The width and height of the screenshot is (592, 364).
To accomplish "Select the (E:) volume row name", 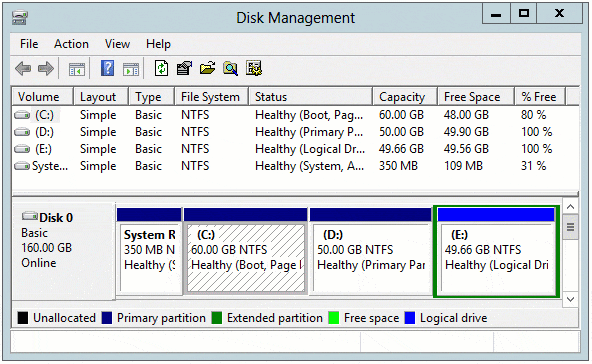I will coord(43,149).
